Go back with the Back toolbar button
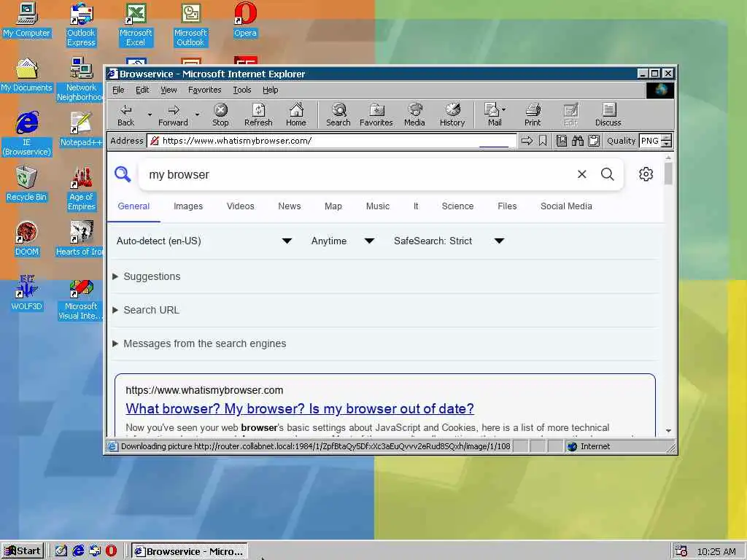 coord(125,115)
